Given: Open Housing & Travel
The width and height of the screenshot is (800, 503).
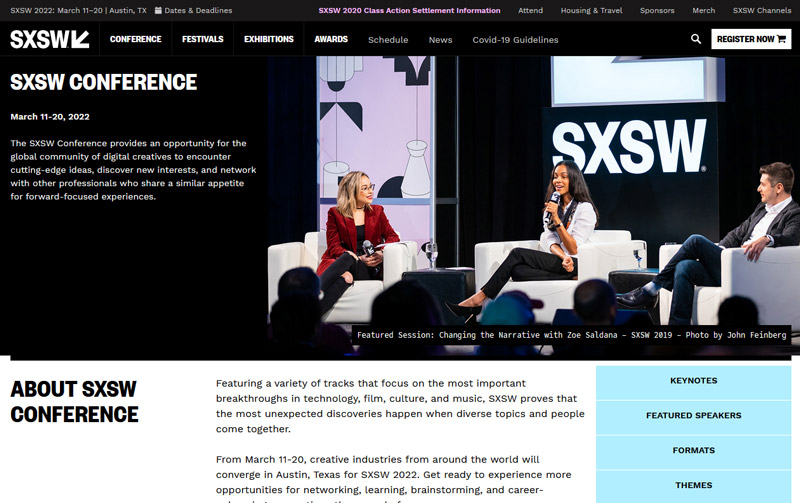Looking at the screenshot, I should click(591, 10).
